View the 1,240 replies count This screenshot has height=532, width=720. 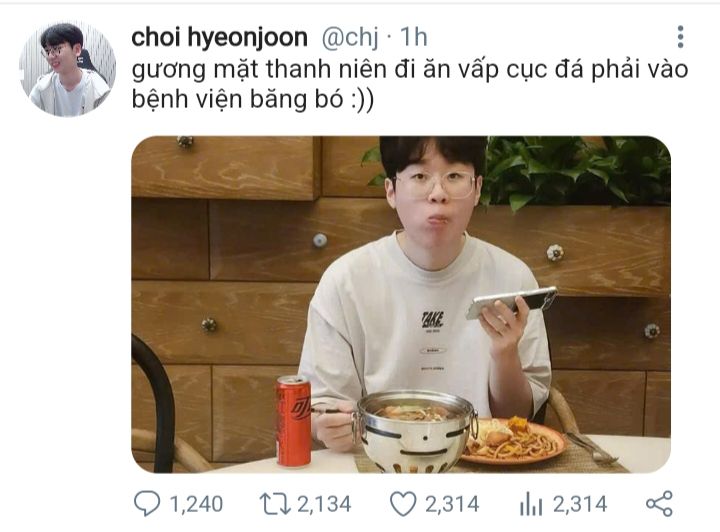[x=197, y=504]
